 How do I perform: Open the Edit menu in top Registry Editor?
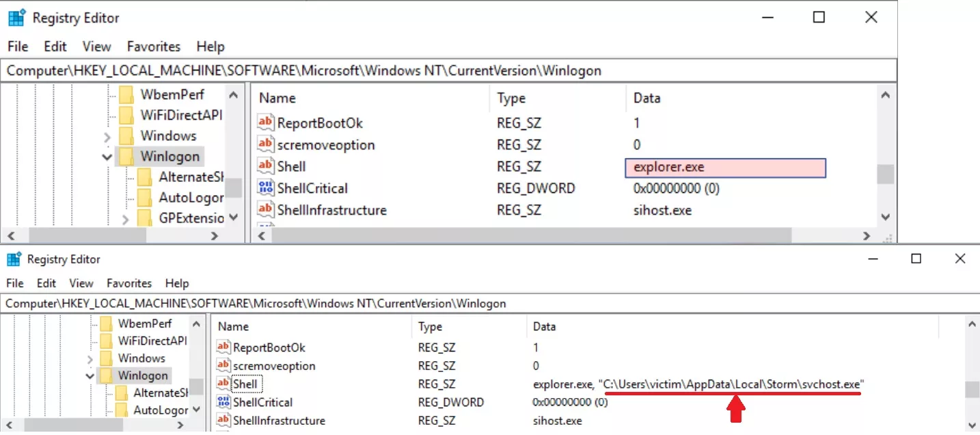55,47
